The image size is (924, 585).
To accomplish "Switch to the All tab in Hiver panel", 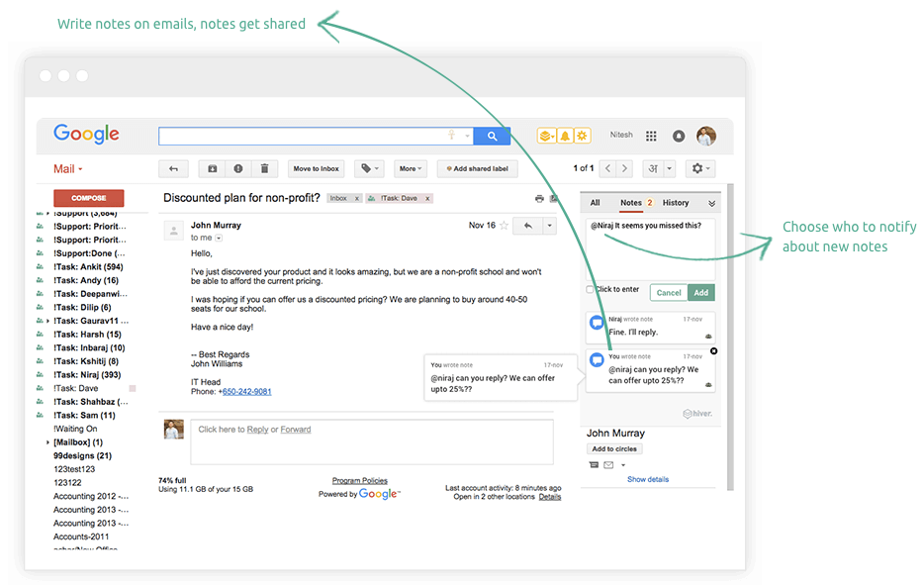I will pos(596,203).
